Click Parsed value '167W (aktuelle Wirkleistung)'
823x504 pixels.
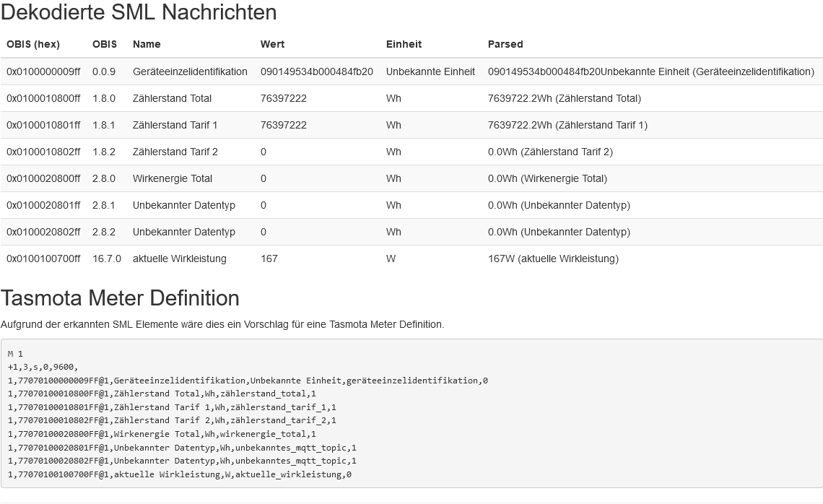[553, 258]
